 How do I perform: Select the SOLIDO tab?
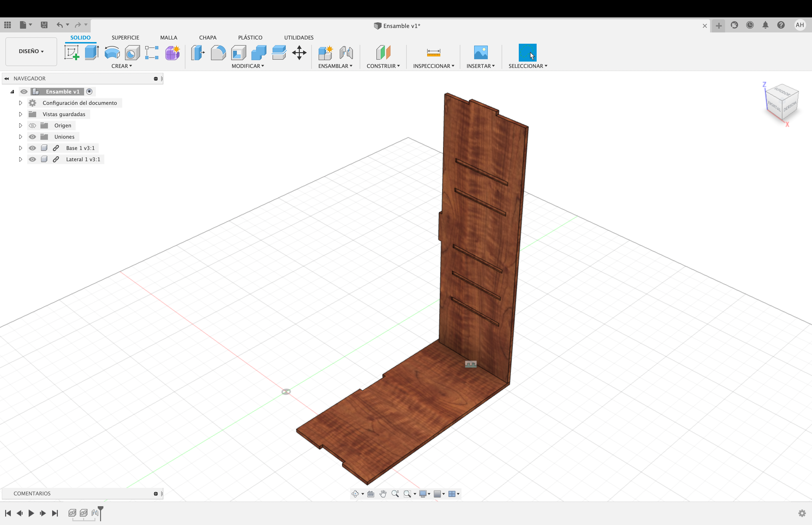click(80, 38)
